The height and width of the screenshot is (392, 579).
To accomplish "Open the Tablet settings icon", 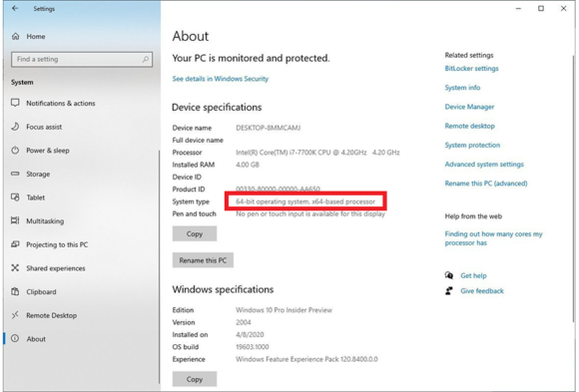I will [15, 197].
